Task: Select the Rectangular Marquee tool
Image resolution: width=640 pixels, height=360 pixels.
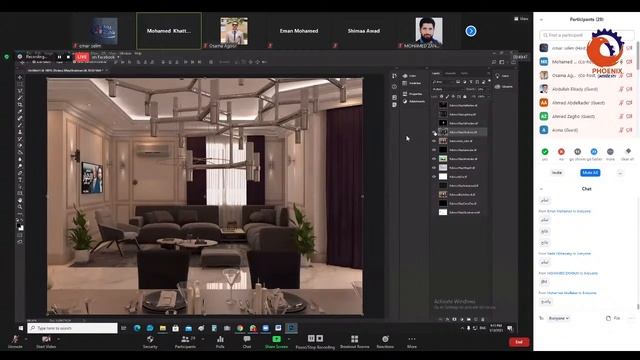Action: pos(20,84)
